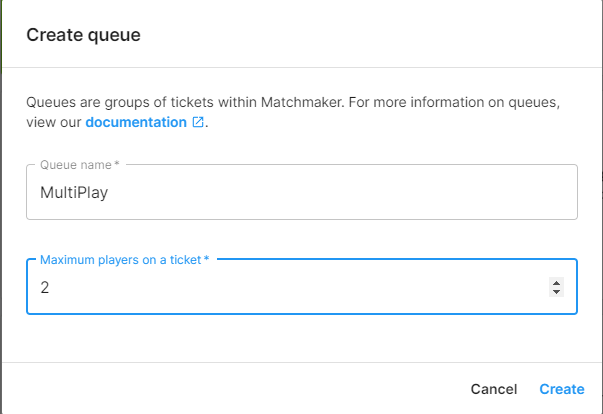Cancel the Create queue dialog
This screenshot has width=603, height=414.
point(494,389)
